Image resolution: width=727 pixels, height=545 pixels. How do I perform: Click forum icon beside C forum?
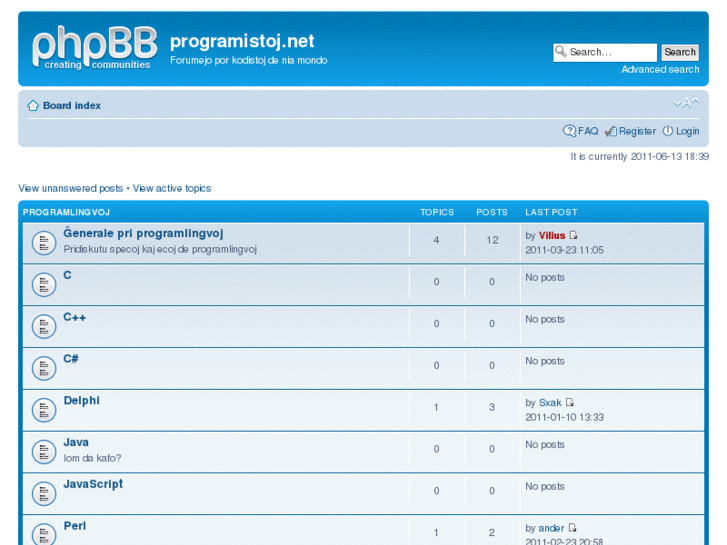pos(44,284)
